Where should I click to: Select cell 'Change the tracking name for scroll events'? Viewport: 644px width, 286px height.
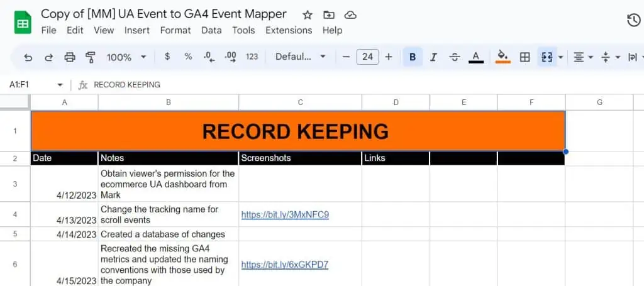pos(169,214)
